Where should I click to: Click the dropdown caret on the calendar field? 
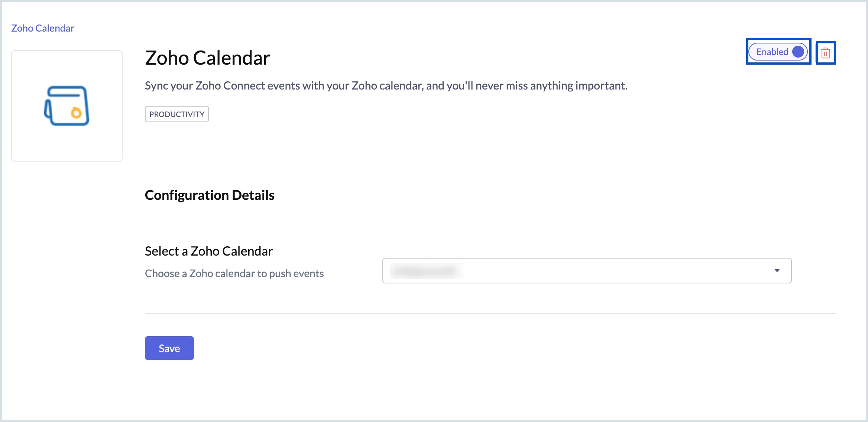pos(777,270)
